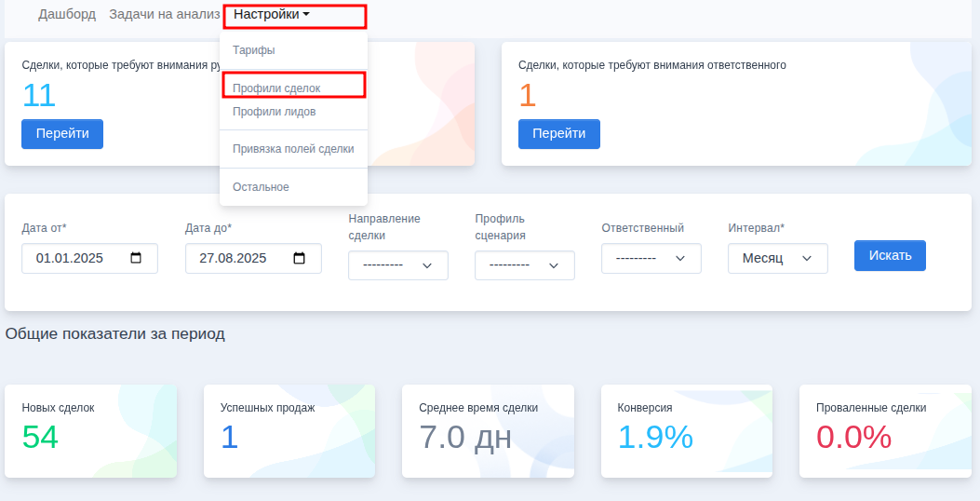Select Тарифы from the settings menu
Screen dimensions: 980x501
(253, 50)
